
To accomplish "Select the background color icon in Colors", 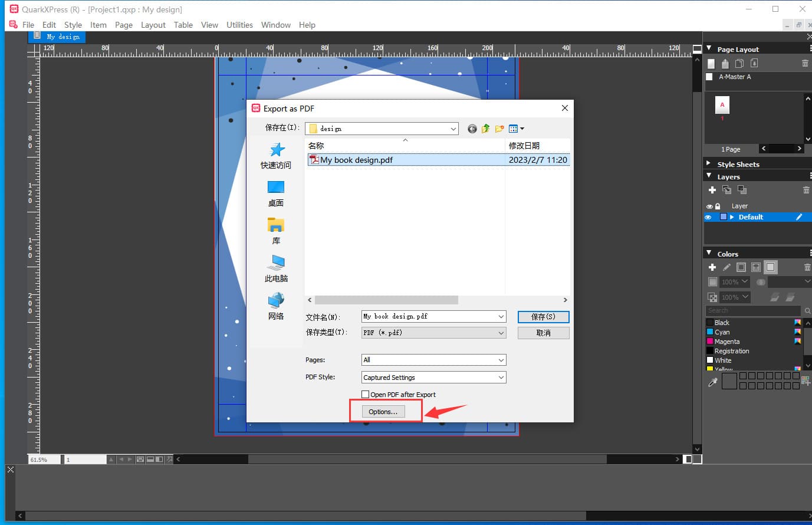I will 770,267.
